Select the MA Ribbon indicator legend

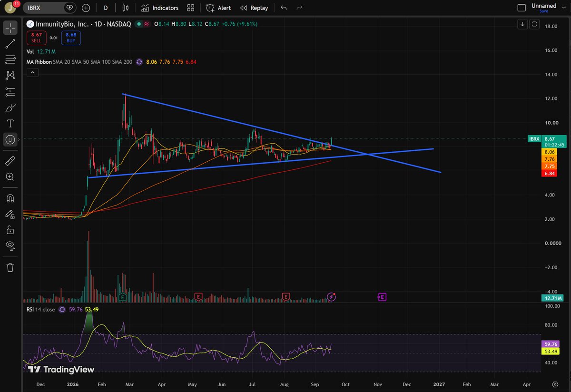click(39, 61)
